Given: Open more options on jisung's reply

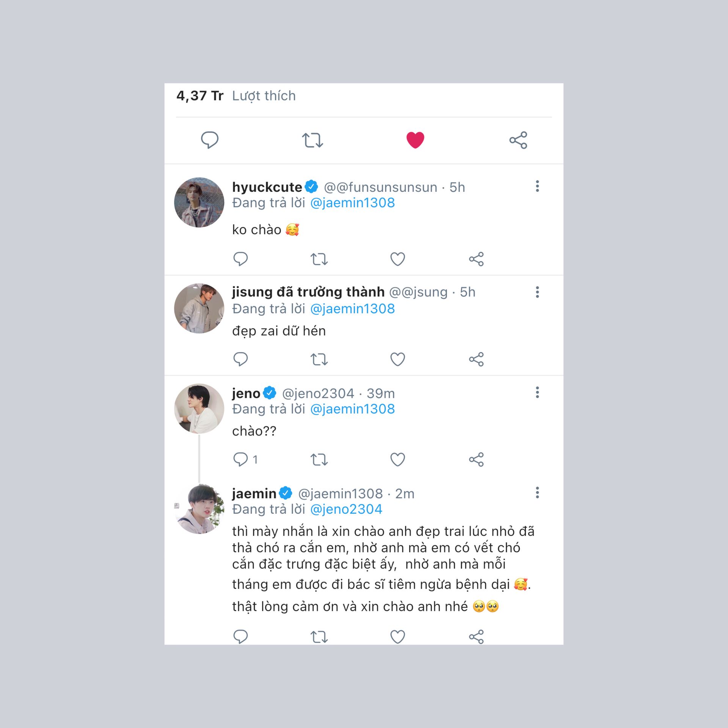Looking at the screenshot, I should point(537,292).
